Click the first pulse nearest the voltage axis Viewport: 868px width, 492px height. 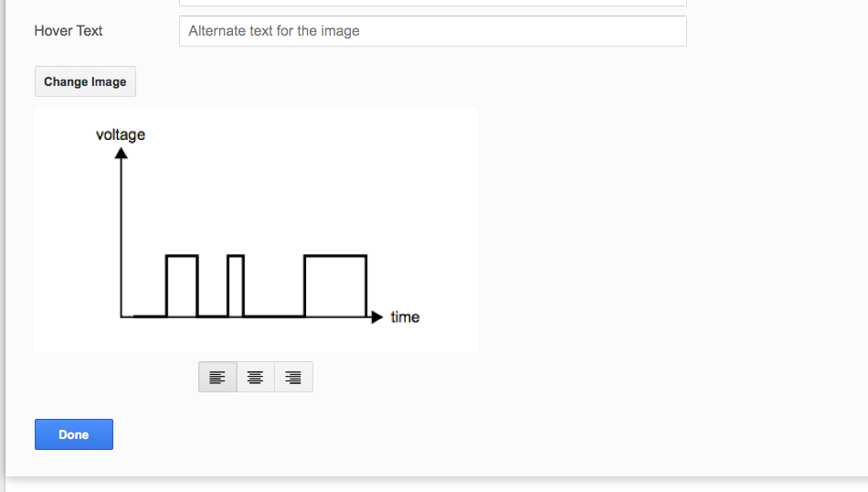point(182,286)
